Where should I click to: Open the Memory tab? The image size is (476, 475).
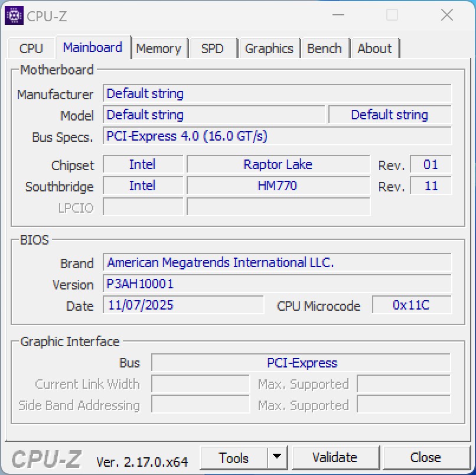[x=159, y=48]
